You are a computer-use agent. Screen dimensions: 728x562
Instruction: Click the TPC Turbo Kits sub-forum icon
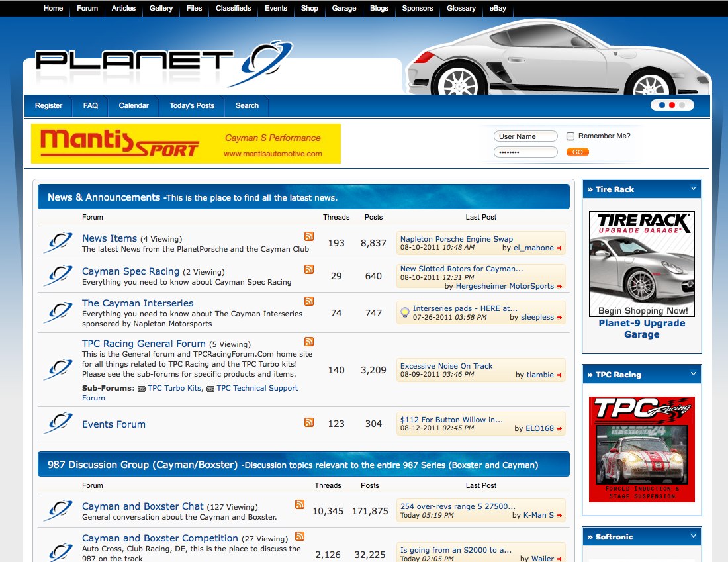tap(142, 389)
